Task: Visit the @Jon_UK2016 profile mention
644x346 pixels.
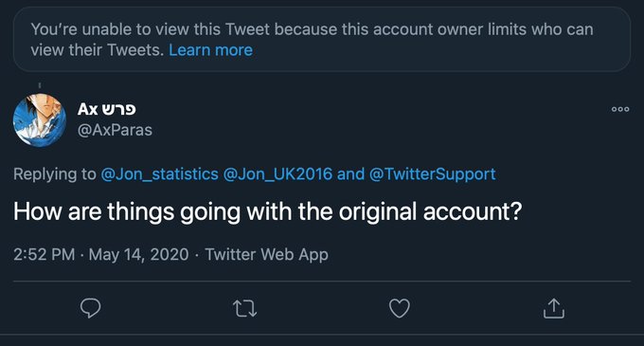Action: pyautogui.click(x=277, y=173)
